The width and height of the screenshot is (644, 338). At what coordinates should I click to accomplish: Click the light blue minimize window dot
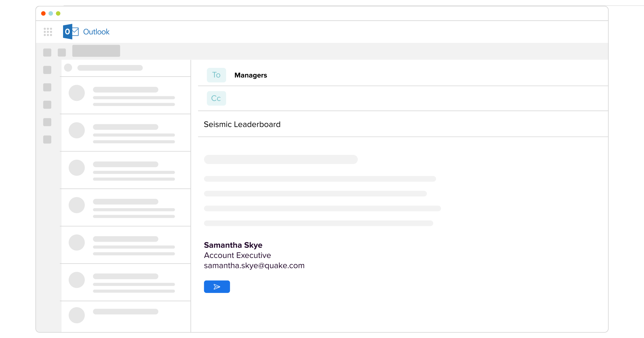pyautogui.click(x=51, y=13)
